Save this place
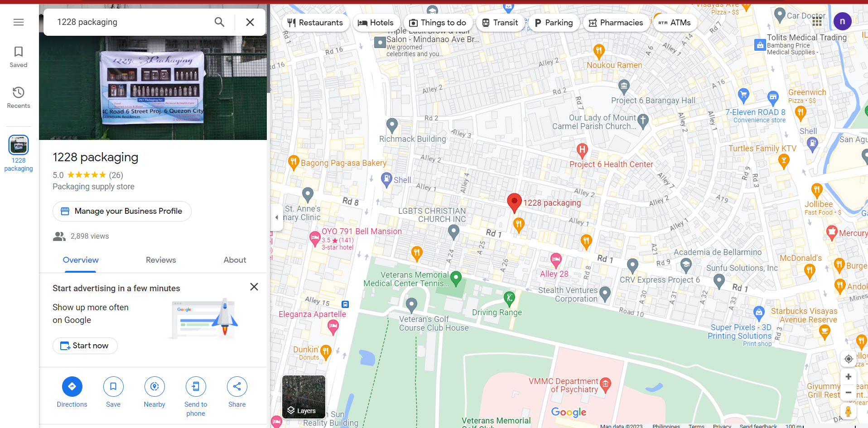Viewport: 868px width, 428px height. point(113,392)
